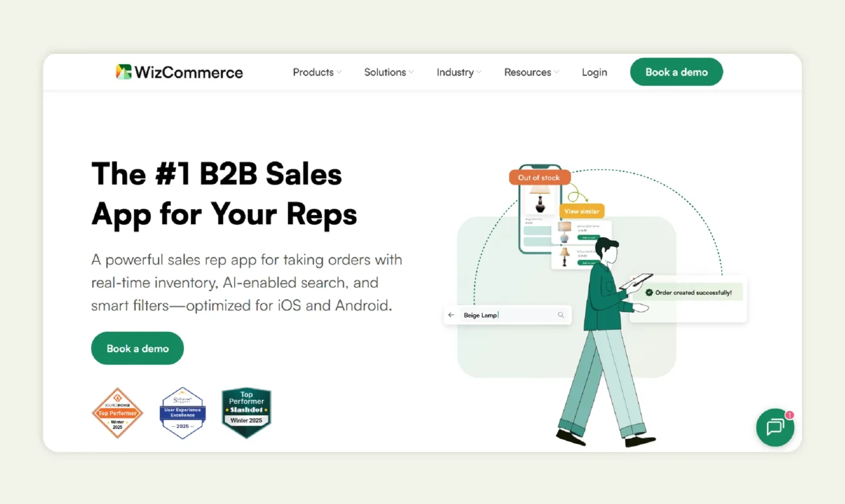This screenshot has width=845, height=504.
Task: Open the chat widget in bottom-right corner
Action: tap(775, 427)
